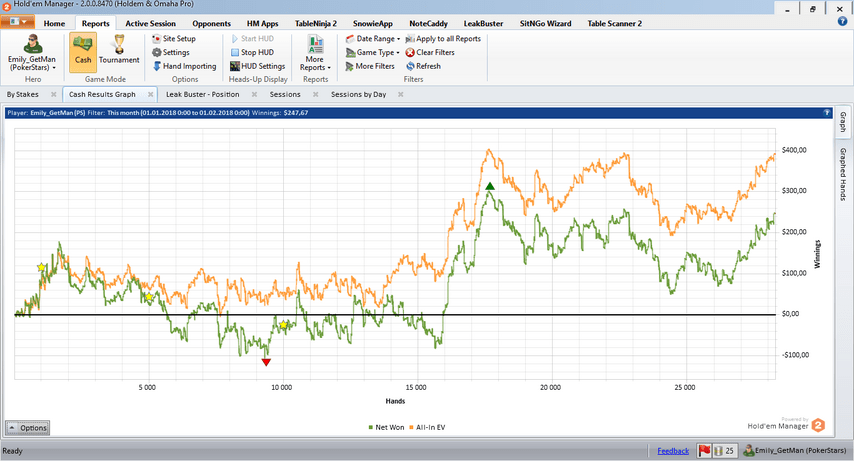854x461 pixels.
Task: Close the Cash Results Graph tab
Action: pos(150,94)
